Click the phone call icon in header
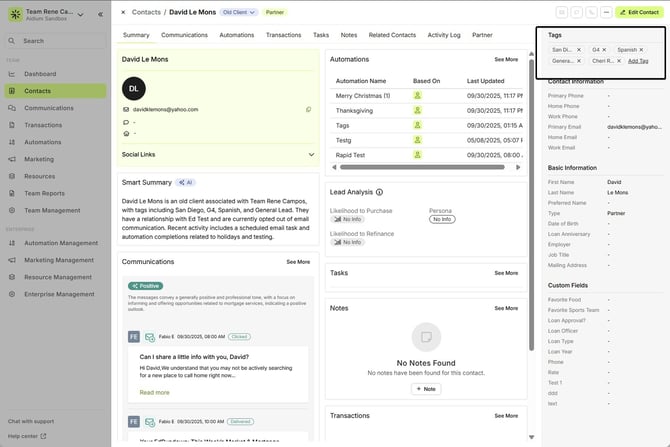 pyautogui.click(x=592, y=12)
